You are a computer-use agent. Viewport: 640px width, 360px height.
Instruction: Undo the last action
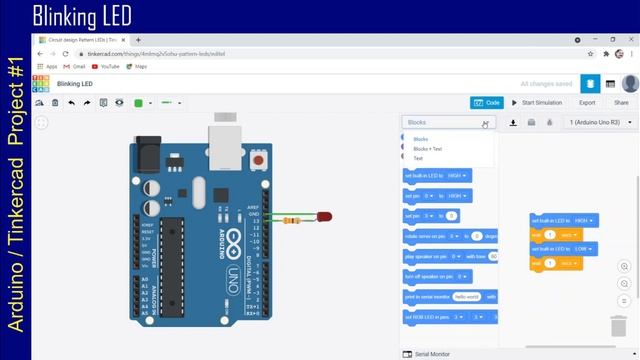click(x=71, y=103)
